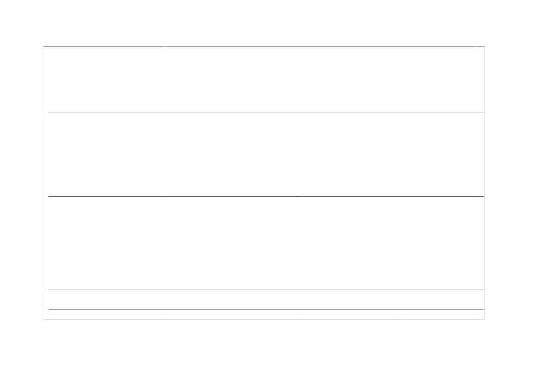Select the frame's right border line
Viewport: 554px width, 392px height.
485,182
